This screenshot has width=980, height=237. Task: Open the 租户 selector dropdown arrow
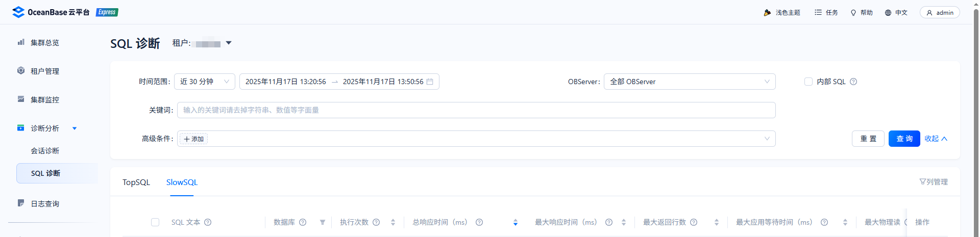coord(229,43)
